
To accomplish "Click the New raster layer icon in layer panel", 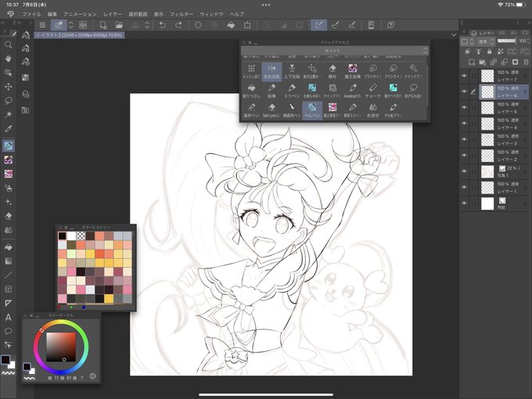I will click(472, 62).
